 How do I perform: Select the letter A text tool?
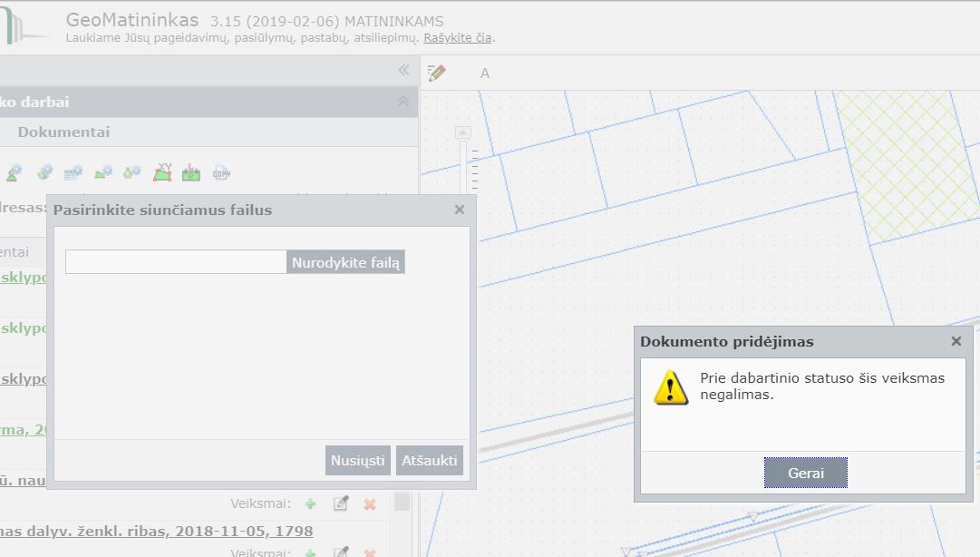point(484,73)
